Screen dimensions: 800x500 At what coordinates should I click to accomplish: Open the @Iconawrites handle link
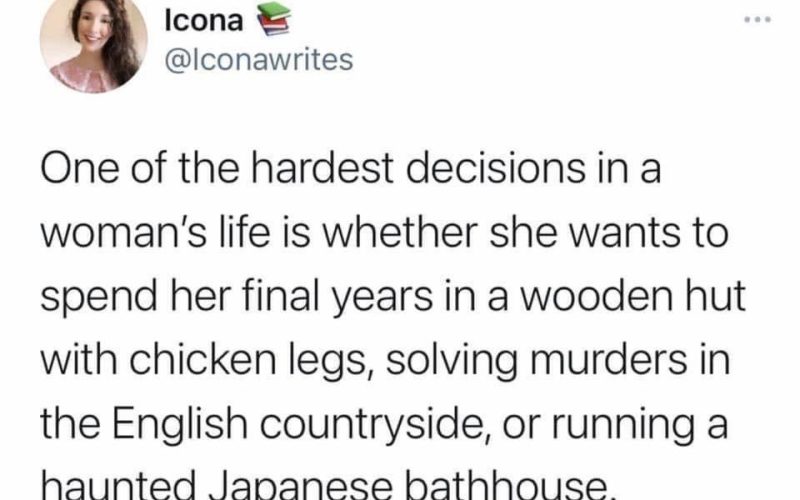click(258, 60)
